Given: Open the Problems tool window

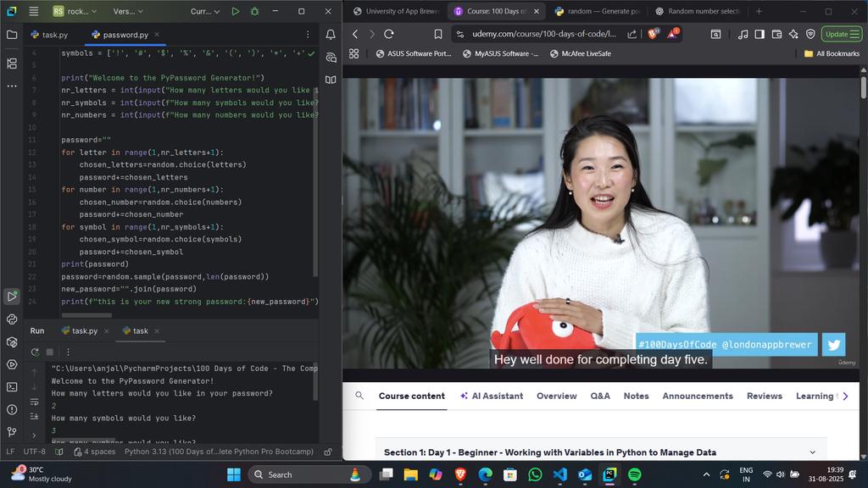Looking at the screenshot, I should (10, 411).
